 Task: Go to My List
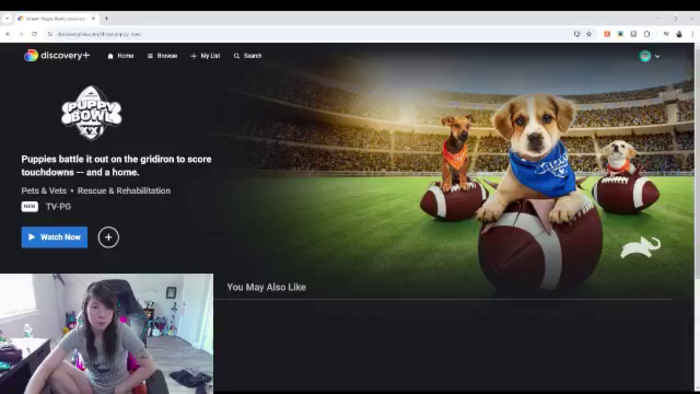click(205, 56)
